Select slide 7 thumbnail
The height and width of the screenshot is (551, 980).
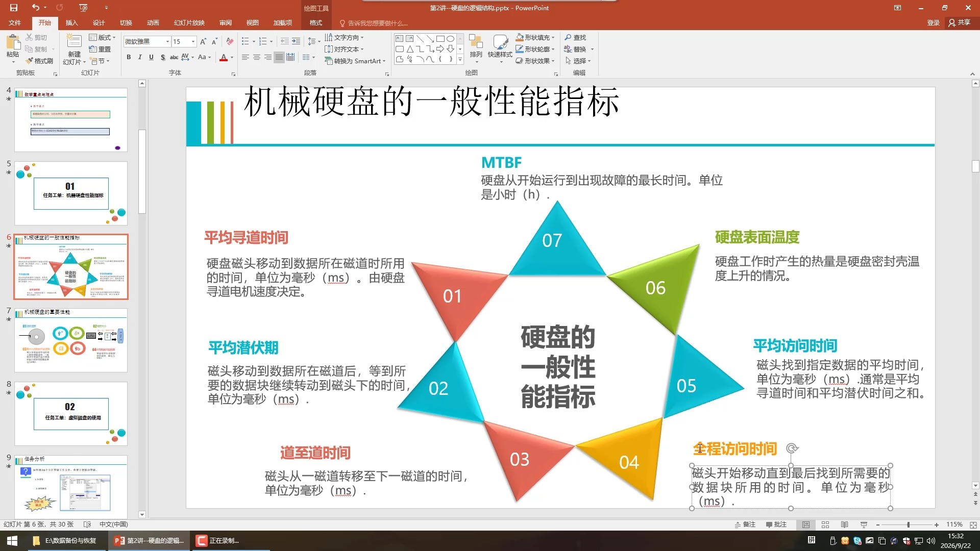[x=71, y=340]
